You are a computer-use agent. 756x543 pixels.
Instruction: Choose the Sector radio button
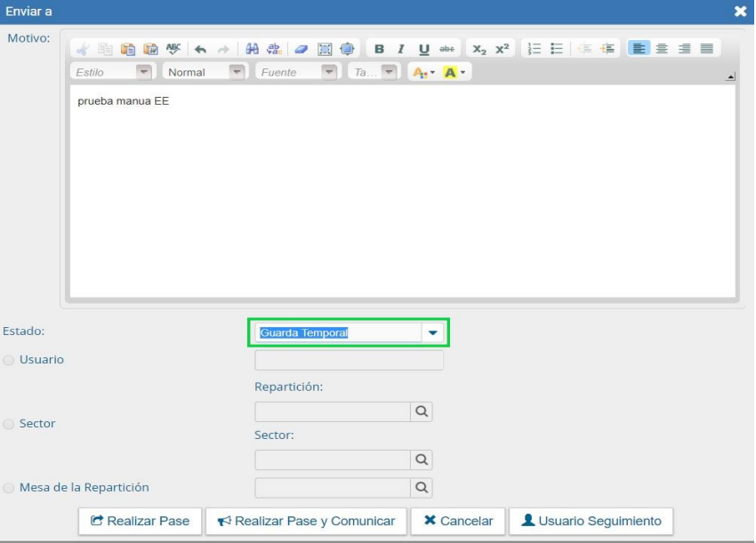pyautogui.click(x=9, y=424)
